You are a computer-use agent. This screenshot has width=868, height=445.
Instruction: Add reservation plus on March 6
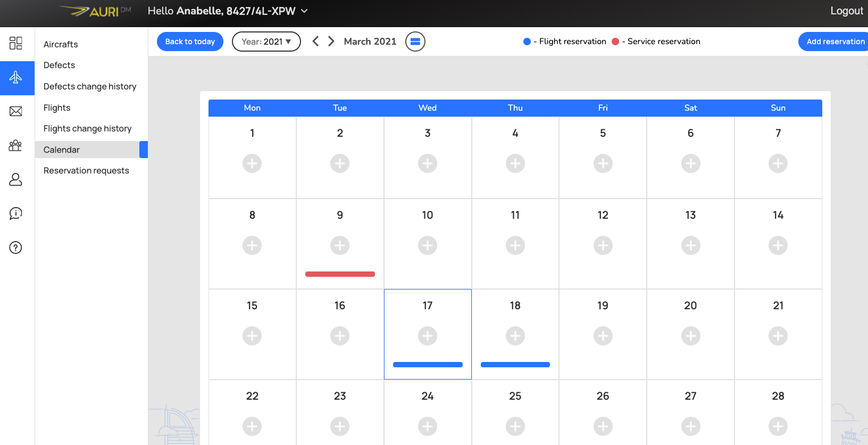click(691, 163)
